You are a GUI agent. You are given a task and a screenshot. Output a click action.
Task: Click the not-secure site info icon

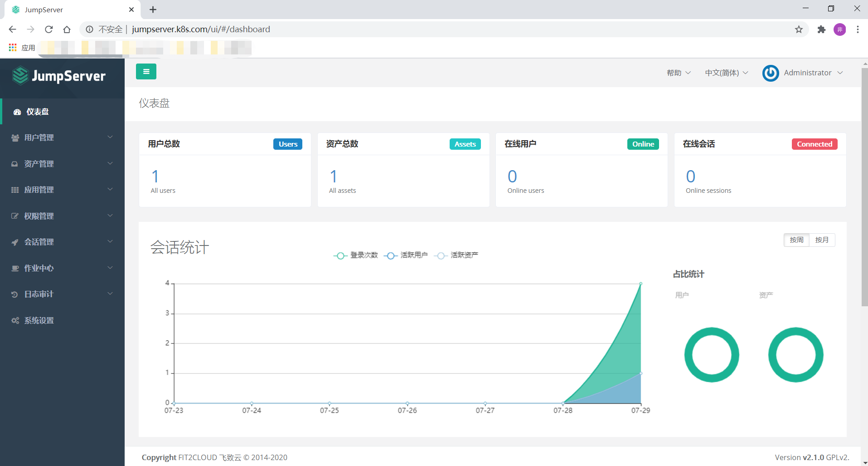(x=90, y=29)
